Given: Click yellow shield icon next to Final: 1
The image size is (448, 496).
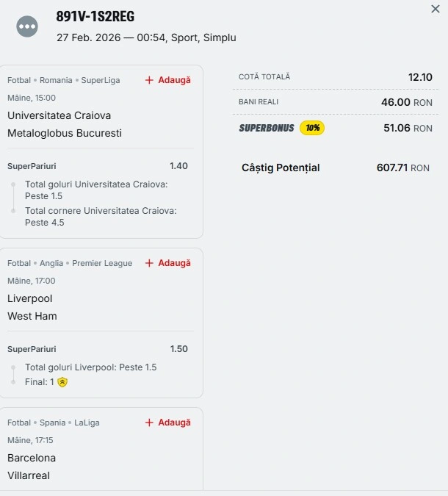Looking at the screenshot, I should (x=62, y=382).
